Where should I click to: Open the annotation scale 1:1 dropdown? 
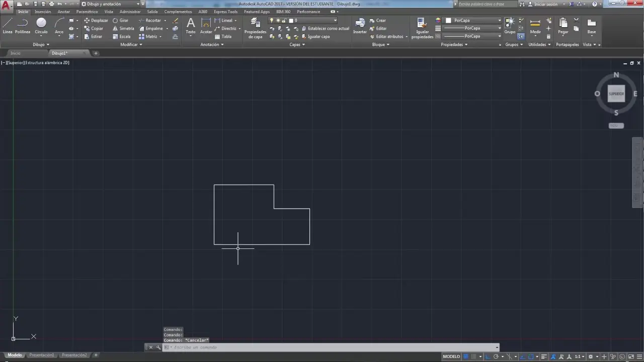(x=580, y=356)
